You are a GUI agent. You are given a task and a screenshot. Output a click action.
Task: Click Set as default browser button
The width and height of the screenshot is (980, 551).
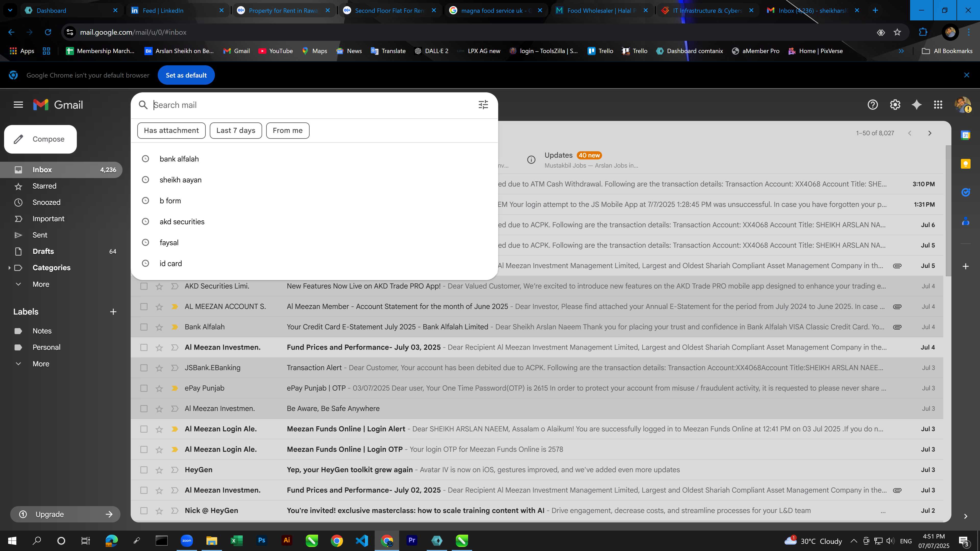coord(186,75)
